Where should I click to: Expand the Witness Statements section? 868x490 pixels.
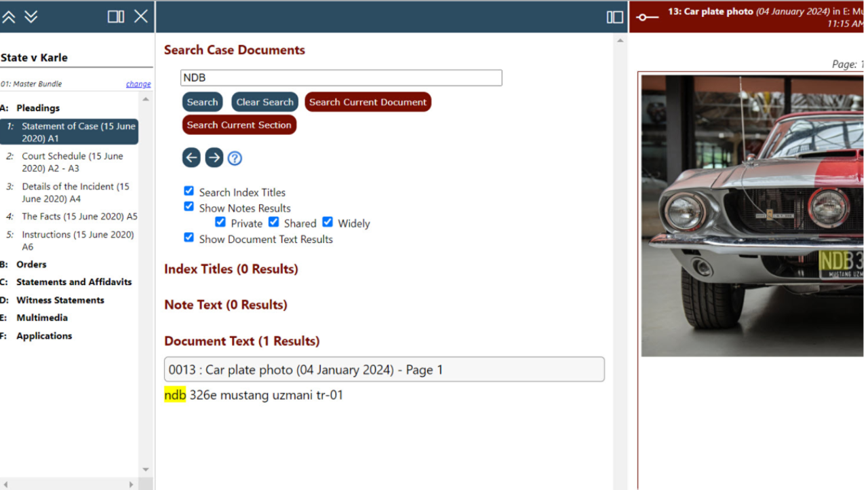point(60,300)
